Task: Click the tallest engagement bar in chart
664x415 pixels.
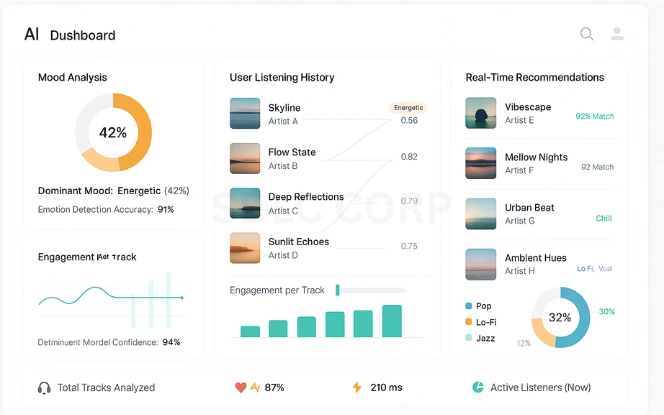Action: 392,321
